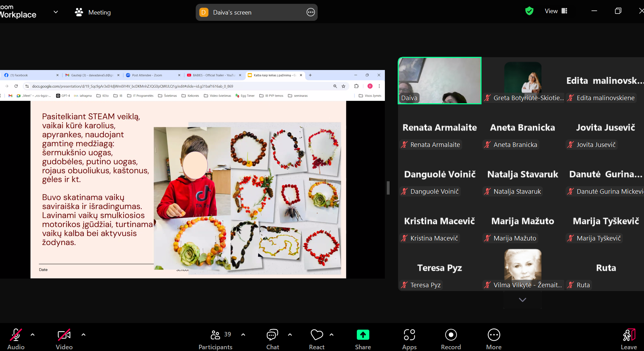Open the View layout menu

pyautogui.click(x=556, y=11)
